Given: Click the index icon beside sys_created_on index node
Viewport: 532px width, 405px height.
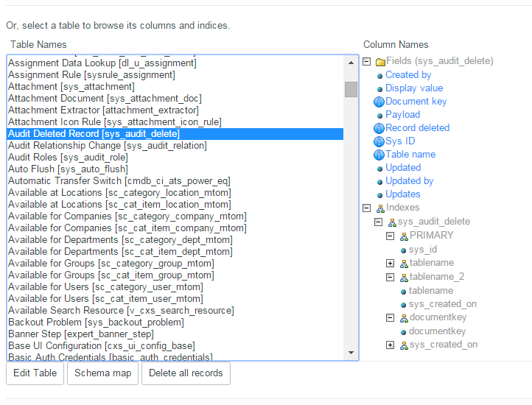Looking at the screenshot, I should (x=404, y=345).
